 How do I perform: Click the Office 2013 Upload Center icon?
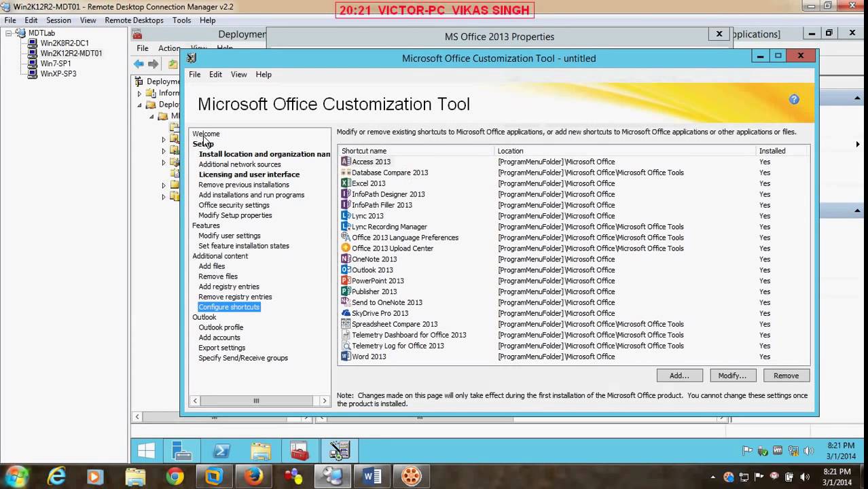point(346,248)
